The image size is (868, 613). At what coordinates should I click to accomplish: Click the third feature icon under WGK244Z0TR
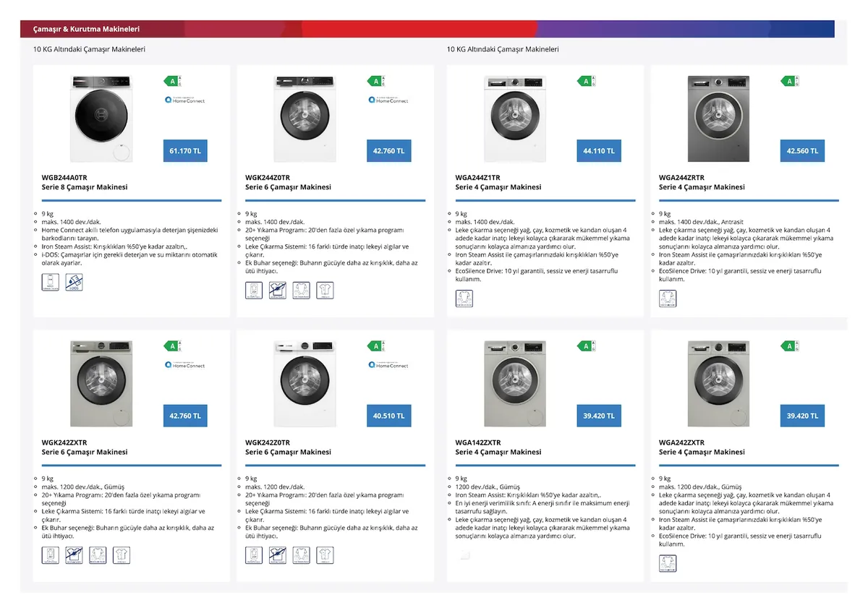click(x=301, y=291)
